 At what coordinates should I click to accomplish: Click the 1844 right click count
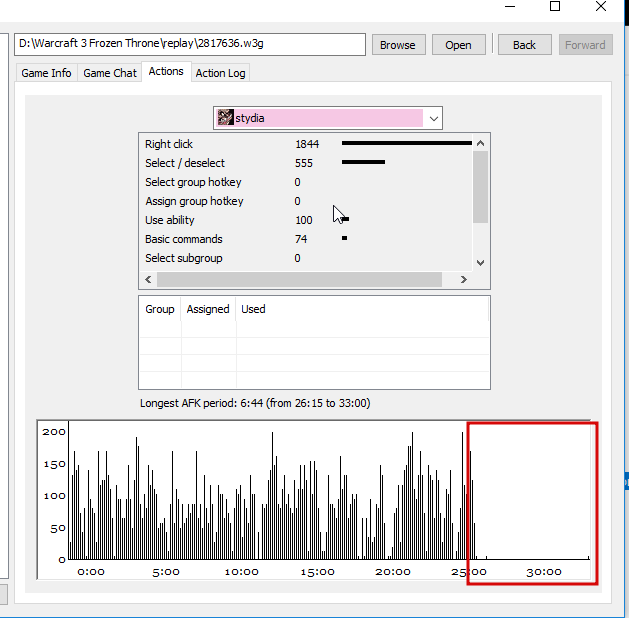(x=307, y=144)
